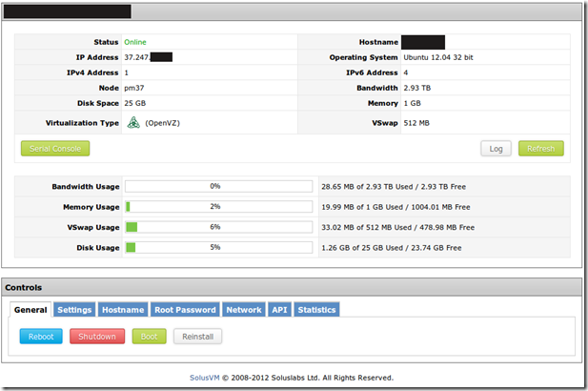Open the Serial Console
The image size is (588, 391).
[x=55, y=149]
